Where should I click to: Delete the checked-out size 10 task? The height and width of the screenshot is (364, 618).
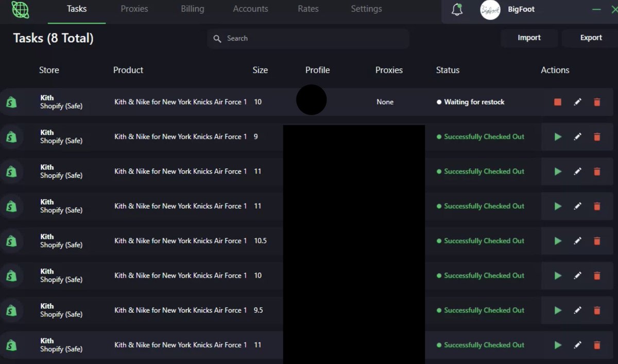click(597, 275)
